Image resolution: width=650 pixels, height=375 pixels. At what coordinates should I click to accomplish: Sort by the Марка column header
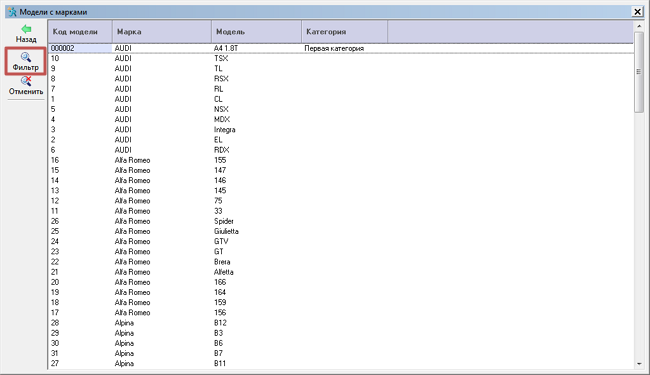[x=162, y=31]
